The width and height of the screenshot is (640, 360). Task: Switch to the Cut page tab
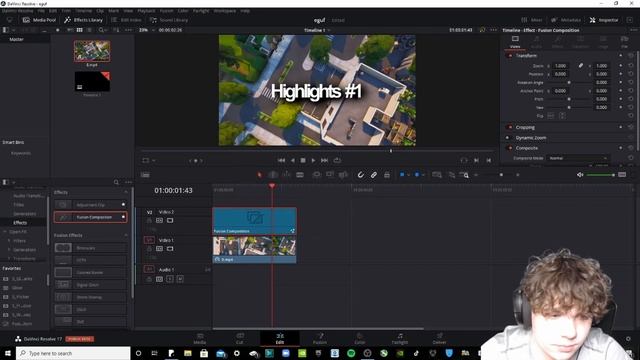point(240,338)
